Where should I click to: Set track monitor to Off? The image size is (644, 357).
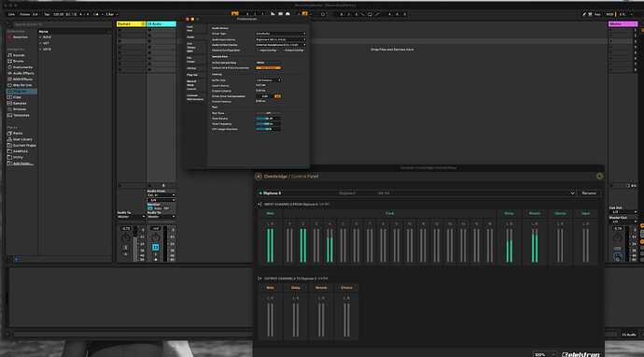pyautogui.click(x=166, y=208)
